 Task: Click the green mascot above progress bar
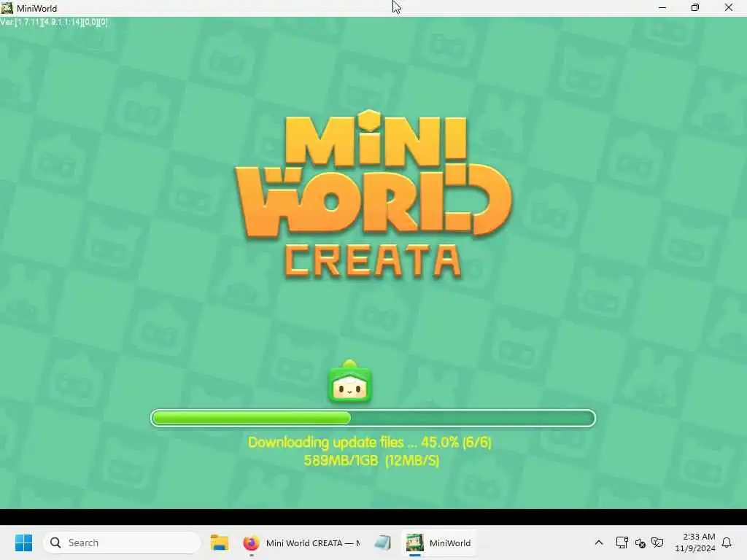349,382
